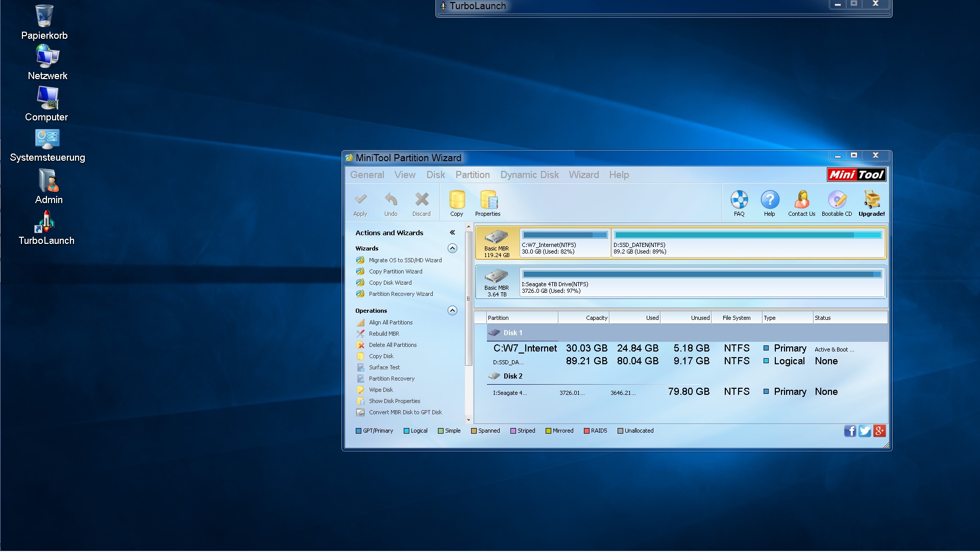Select the Disk 2 header row
Image resolution: width=980 pixels, height=552 pixels.
tap(512, 377)
